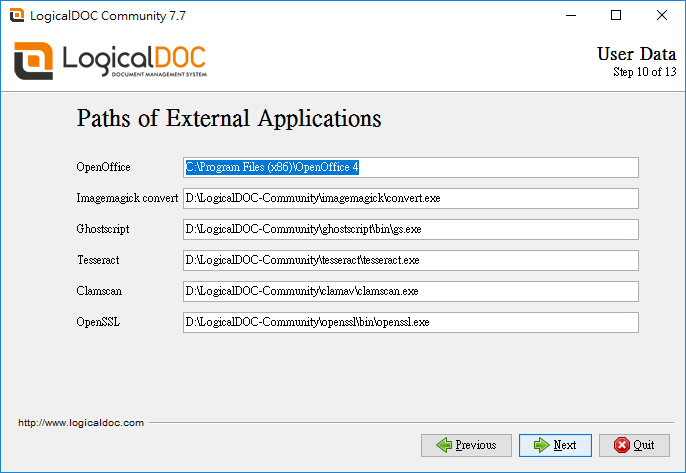Viewport: 686px width, 473px height.
Task: Click the LogicalDOC title bar app icon
Action: click(17, 15)
